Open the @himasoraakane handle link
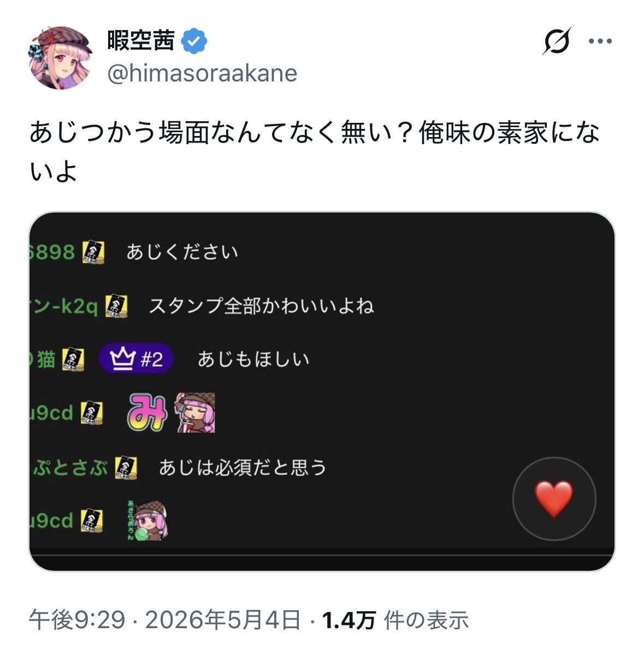The image size is (644, 656). click(x=202, y=73)
